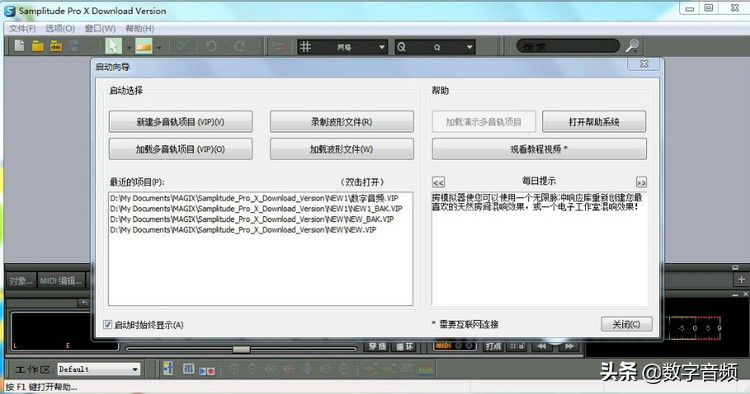Select the arrow pointer mouse mode tool
The width and height of the screenshot is (750, 394).
coord(113,46)
